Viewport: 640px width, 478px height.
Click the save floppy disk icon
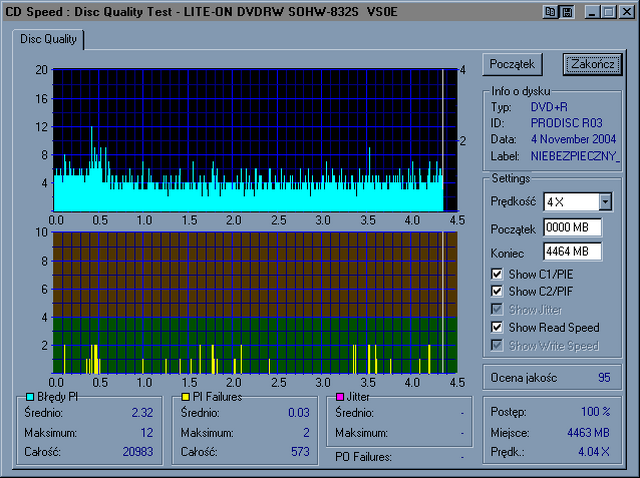click(x=567, y=12)
